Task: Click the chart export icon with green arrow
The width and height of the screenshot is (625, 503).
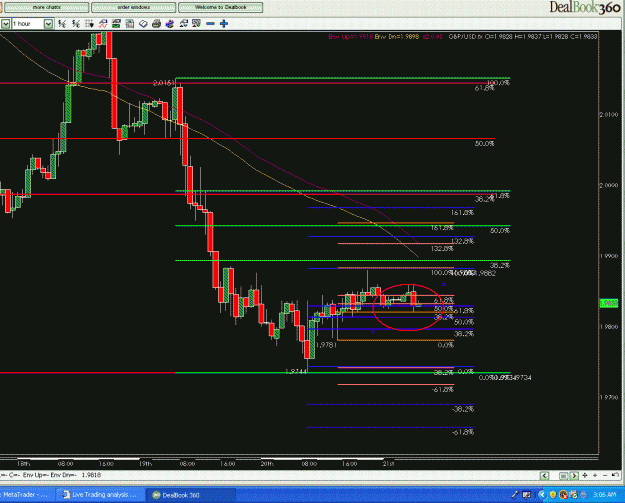Action: (197, 24)
